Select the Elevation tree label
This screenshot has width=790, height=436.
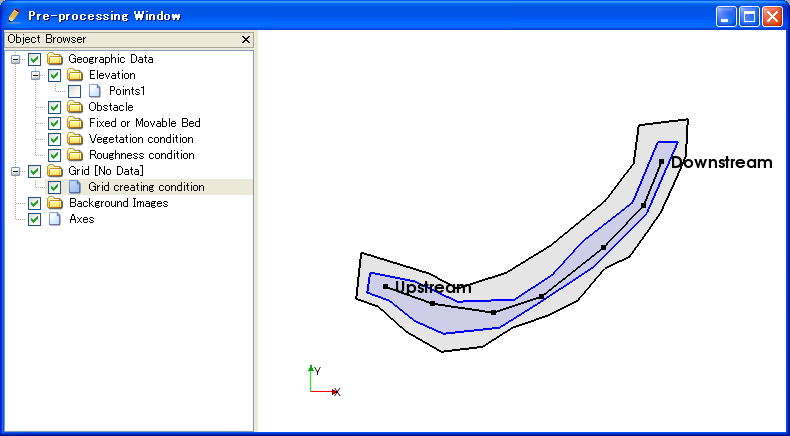click(x=112, y=75)
